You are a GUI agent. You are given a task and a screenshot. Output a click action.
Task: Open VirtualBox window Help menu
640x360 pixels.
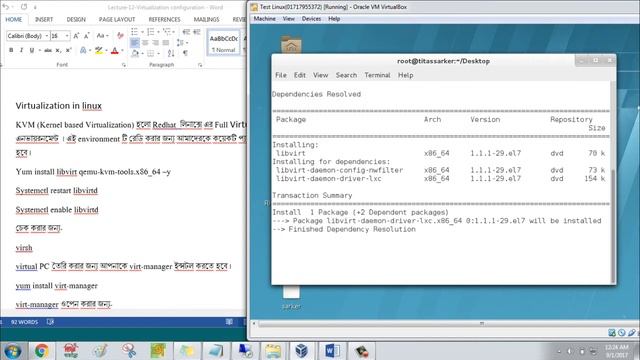tap(334, 19)
